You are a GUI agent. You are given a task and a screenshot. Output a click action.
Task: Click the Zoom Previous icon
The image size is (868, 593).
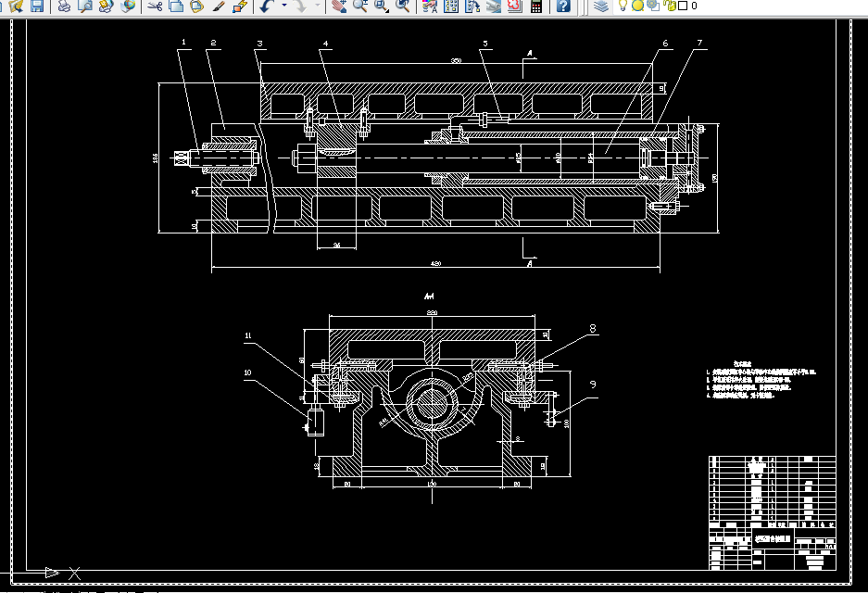point(402,6)
